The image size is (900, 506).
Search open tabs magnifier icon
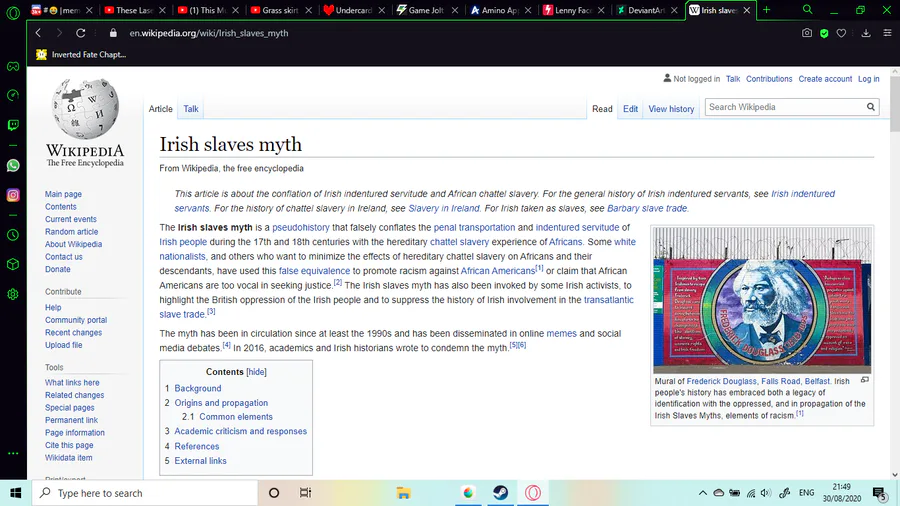pyautogui.click(x=808, y=10)
